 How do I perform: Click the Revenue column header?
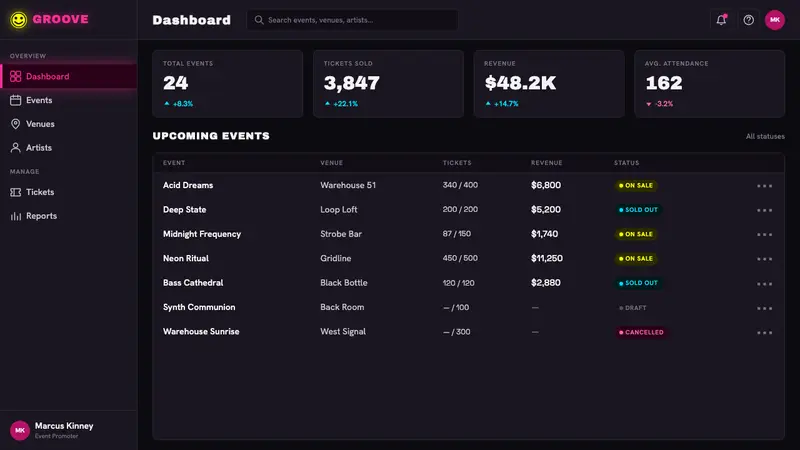click(546, 163)
